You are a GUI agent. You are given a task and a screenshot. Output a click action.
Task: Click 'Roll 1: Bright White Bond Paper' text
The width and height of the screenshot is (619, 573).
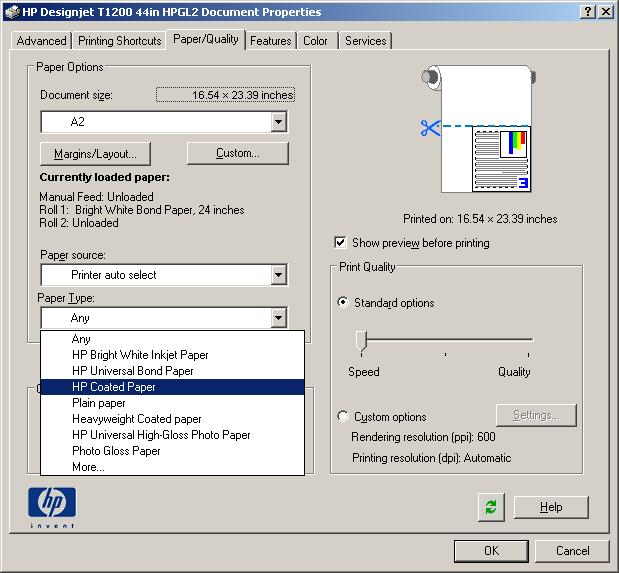(142, 210)
